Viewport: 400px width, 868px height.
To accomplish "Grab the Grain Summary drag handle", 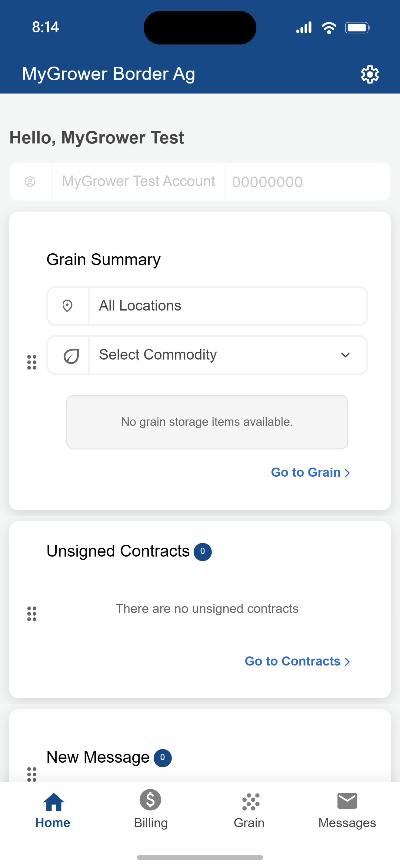I will click(x=32, y=362).
